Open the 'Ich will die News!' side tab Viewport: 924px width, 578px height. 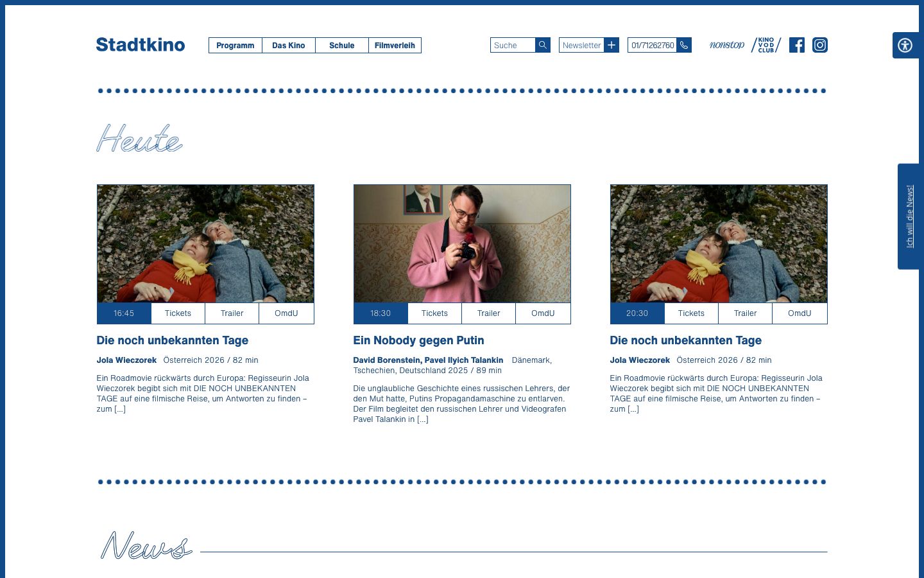tap(910, 216)
